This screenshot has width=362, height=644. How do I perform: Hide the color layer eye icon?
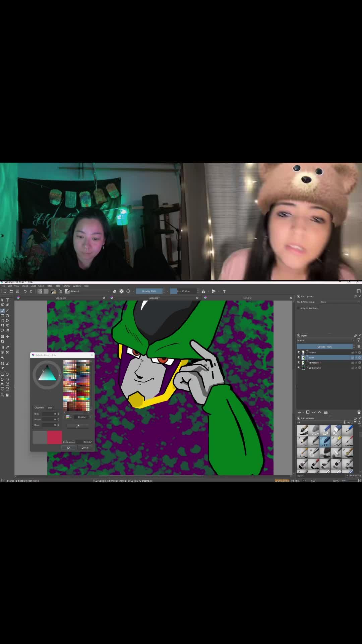[299, 358]
